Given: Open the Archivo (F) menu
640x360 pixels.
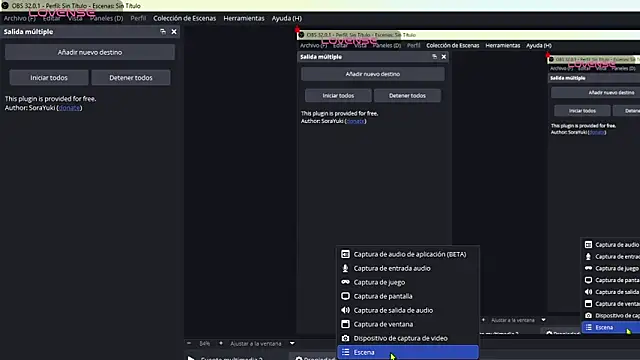Looking at the screenshot, I should click(20, 18).
